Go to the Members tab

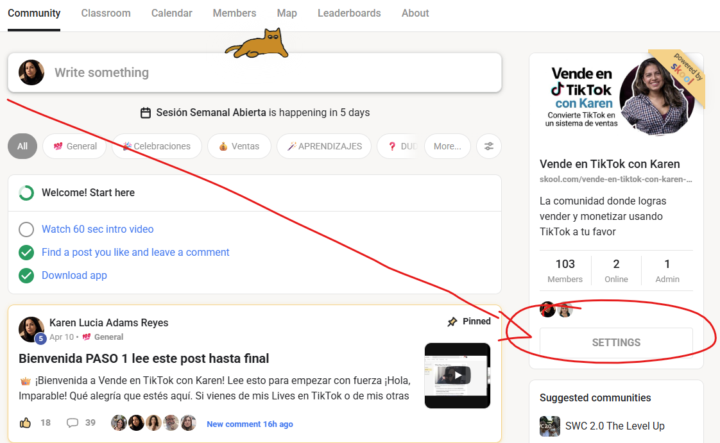click(x=234, y=13)
